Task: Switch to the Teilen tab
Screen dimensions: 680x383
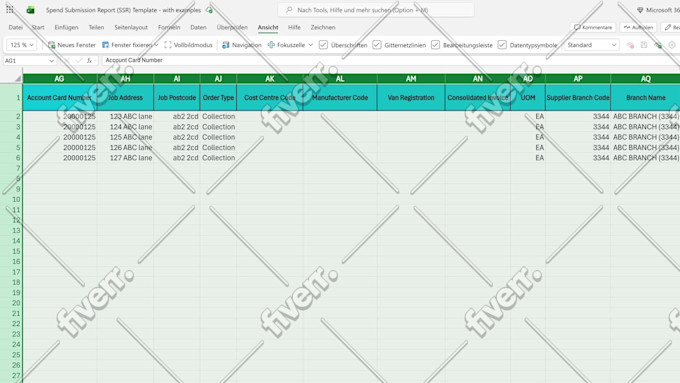Action: pyautogui.click(x=96, y=27)
